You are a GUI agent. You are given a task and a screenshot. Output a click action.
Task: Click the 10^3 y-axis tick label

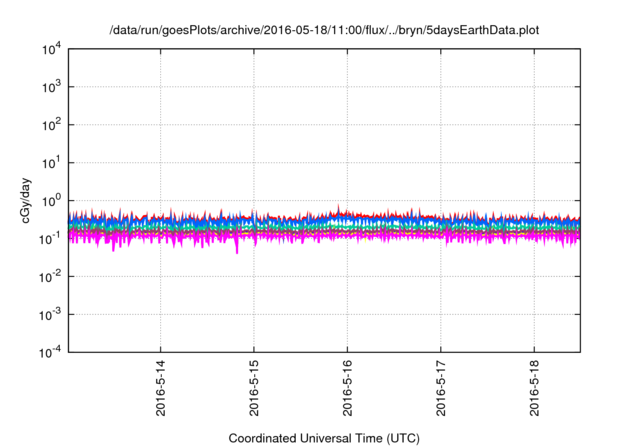pos(50,87)
